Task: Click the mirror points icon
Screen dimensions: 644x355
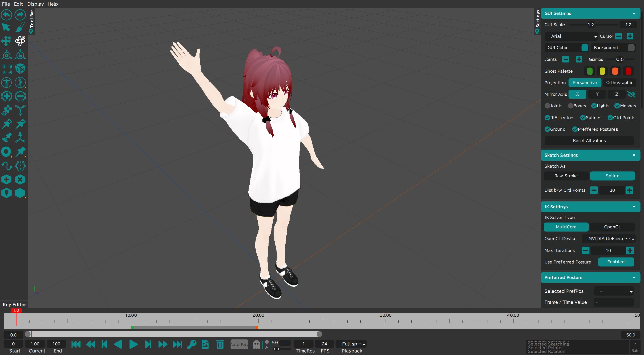Action: pos(20,166)
